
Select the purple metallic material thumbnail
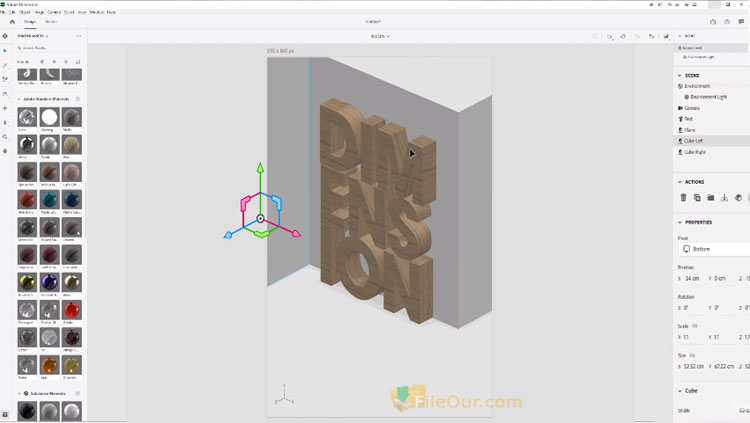click(x=49, y=282)
